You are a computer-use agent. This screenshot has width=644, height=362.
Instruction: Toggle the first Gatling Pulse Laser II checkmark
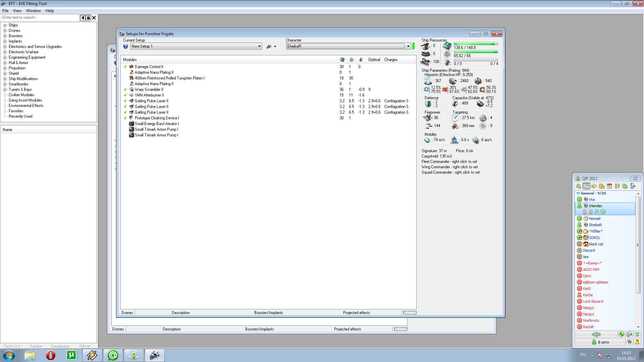point(125,101)
